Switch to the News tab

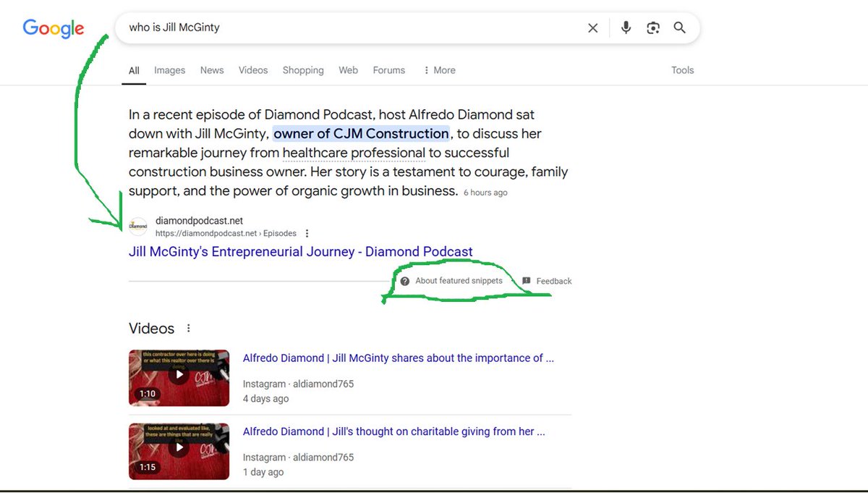(x=212, y=70)
